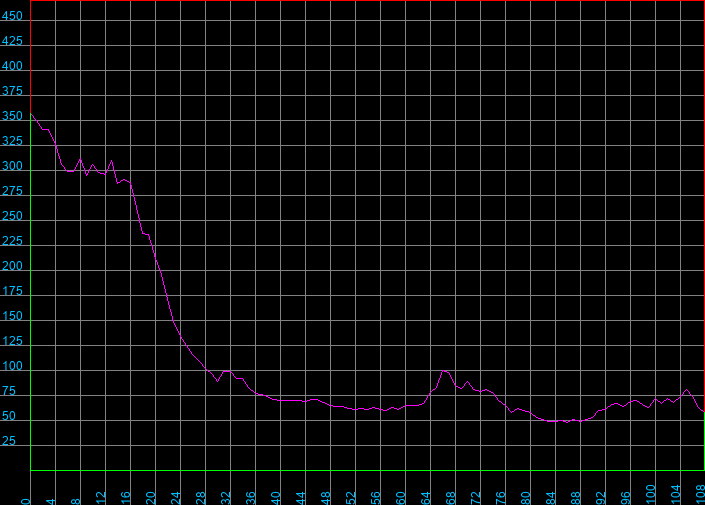Viewport: 705px width, 505px height.
Task: Choose the 75 vertical axis value
Action: coord(9,391)
